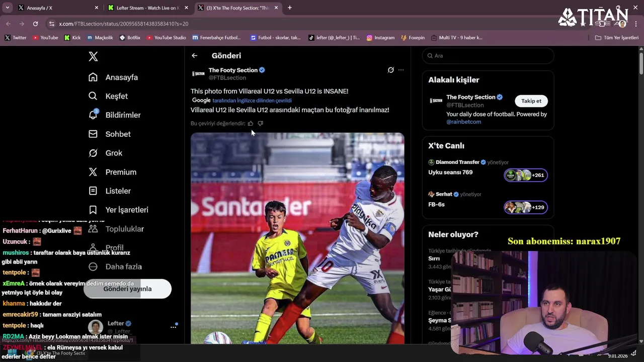This screenshot has width=644, height=362.
Task: Open YouTube Studio bookmark
Action: (166, 38)
